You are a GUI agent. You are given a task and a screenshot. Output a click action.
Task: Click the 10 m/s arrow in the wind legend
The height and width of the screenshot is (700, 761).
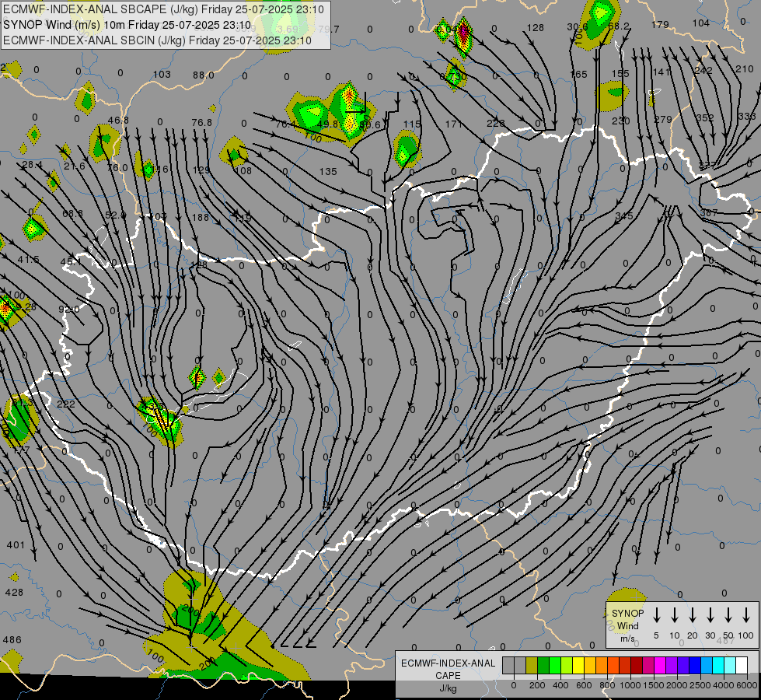[x=674, y=614]
